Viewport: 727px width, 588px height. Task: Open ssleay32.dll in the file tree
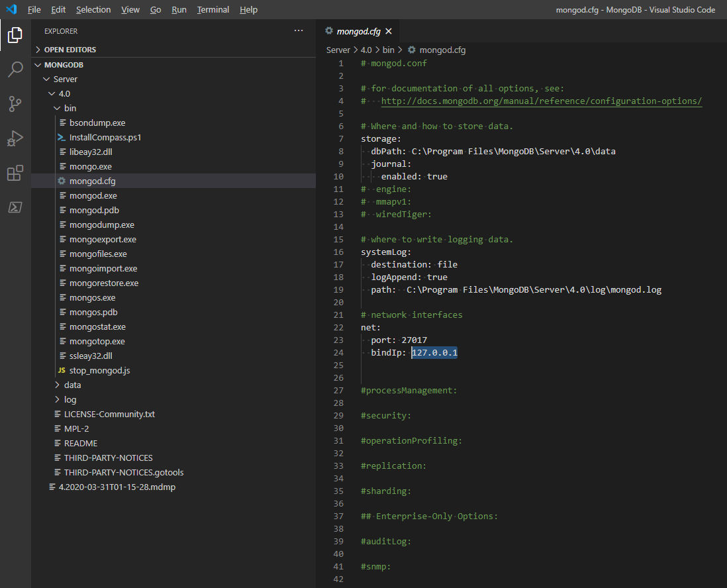(173, 356)
